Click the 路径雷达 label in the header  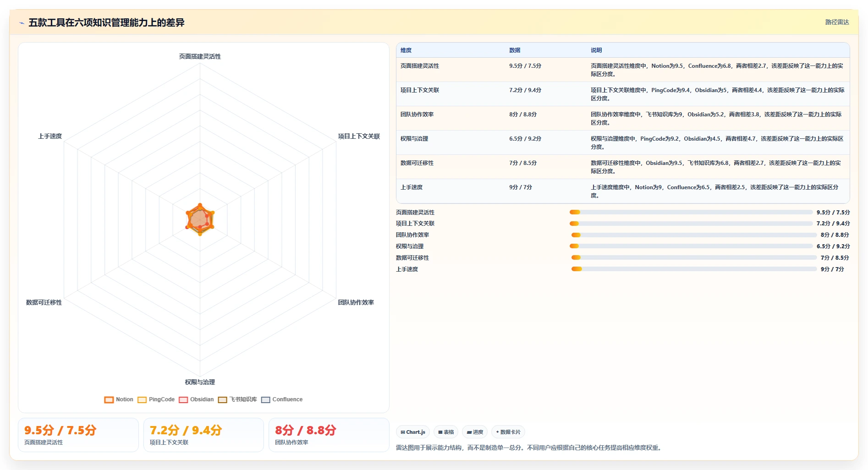click(837, 22)
